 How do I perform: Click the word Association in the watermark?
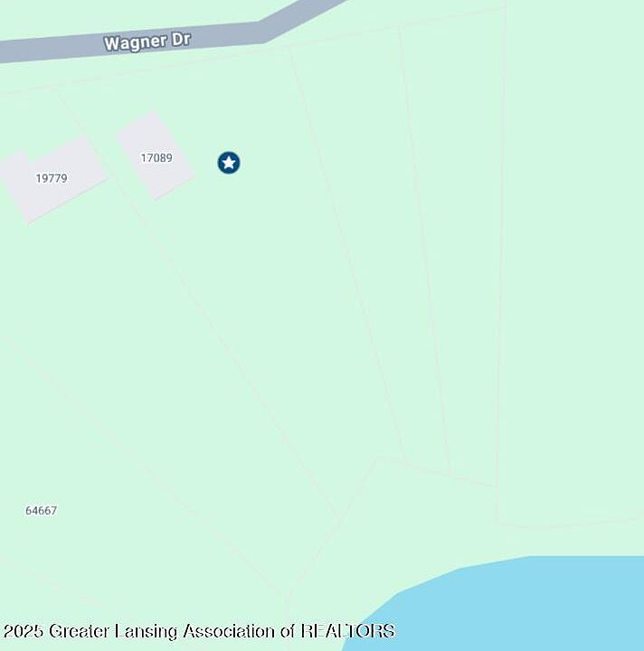229,631
